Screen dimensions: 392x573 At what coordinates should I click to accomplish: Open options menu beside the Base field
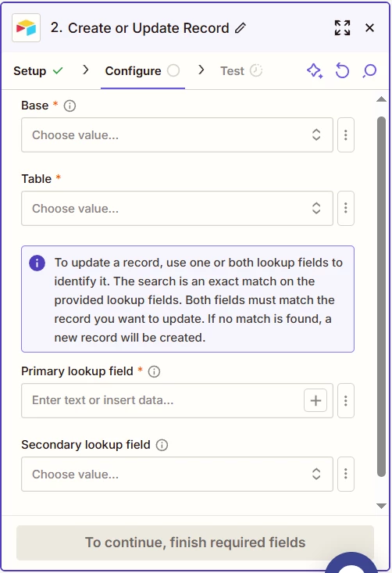tap(346, 134)
